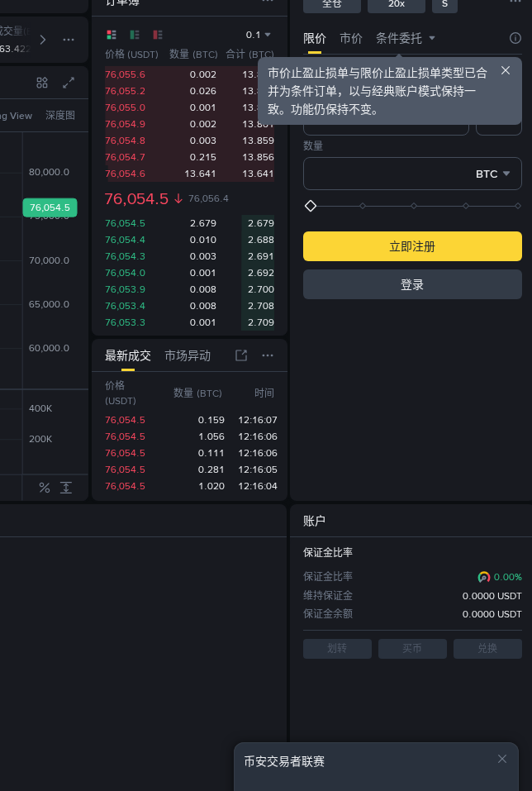Expand chart to fullscreen

click(69, 83)
